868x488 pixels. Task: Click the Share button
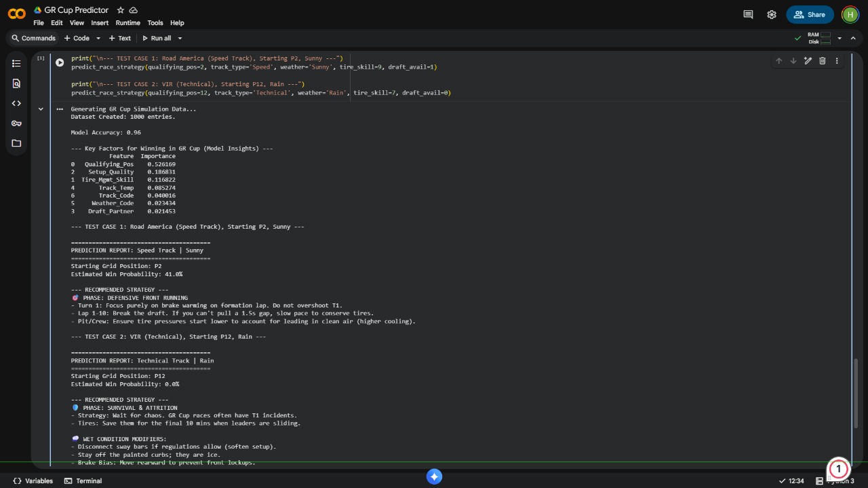coord(810,14)
